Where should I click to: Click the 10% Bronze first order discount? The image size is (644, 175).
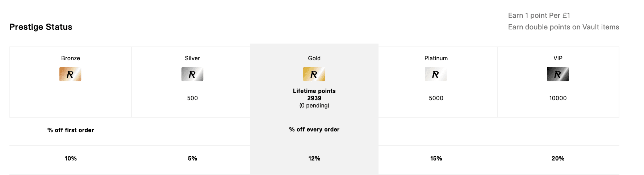tap(71, 158)
